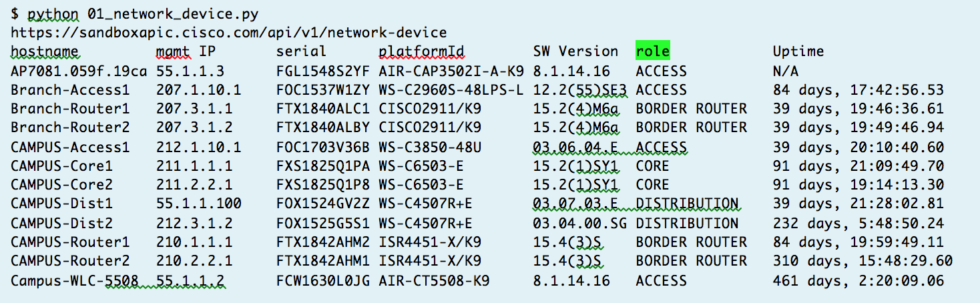Image resolution: width=980 pixels, height=303 pixels.
Task: Select CORE role of CAMPUS-Core1
Action: (652, 166)
